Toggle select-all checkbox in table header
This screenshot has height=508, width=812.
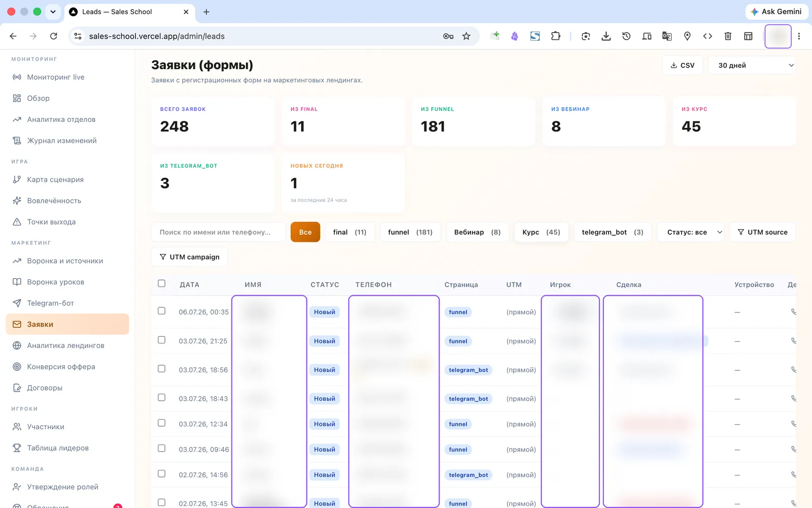point(161,283)
